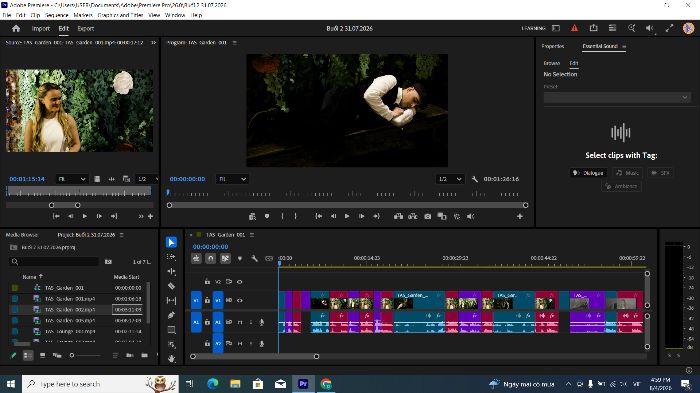The height and width of the screenshot is (393, 700).
Task: Toggle nest sequence insert mode button
Action: click(196, 259)
